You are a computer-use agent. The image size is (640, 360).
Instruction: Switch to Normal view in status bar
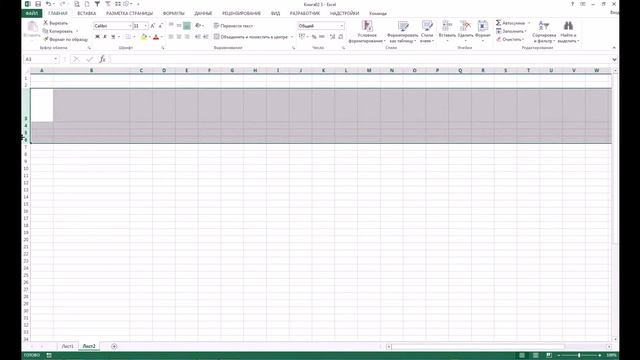(x=522, y=356)
